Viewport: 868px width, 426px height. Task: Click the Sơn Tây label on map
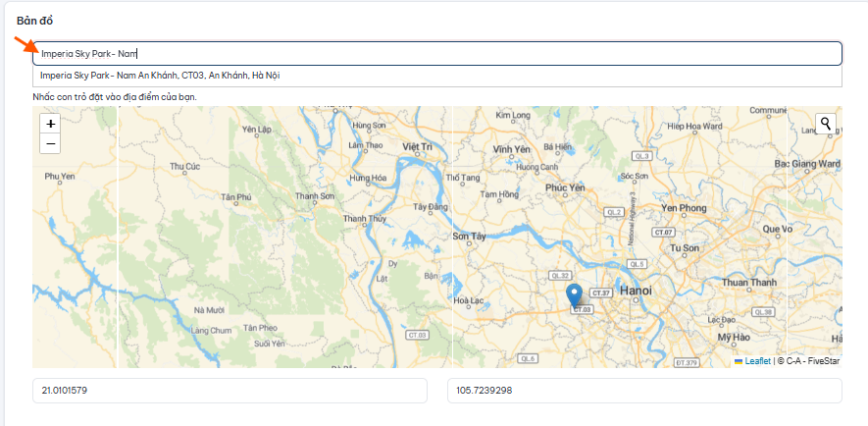click(x=469, y=236)
